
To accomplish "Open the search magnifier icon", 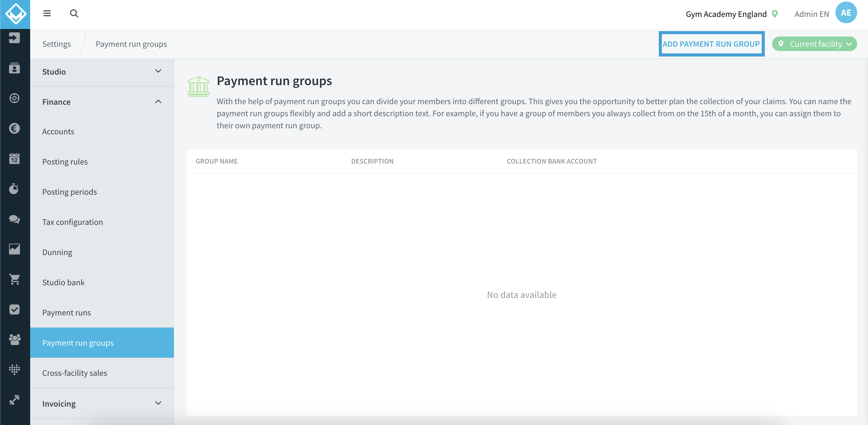I will [x=74, y=14].
